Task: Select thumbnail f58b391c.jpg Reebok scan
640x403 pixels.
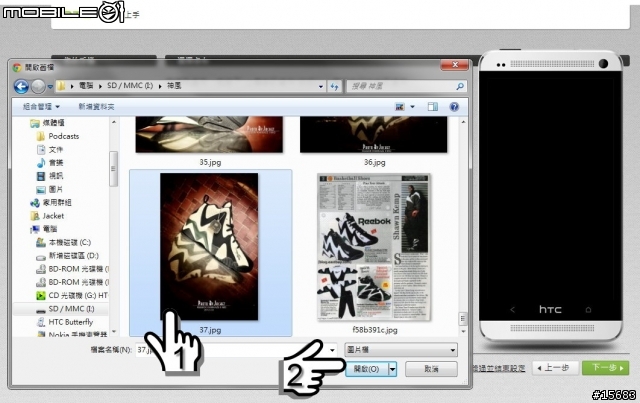Action: click(374, 247)
